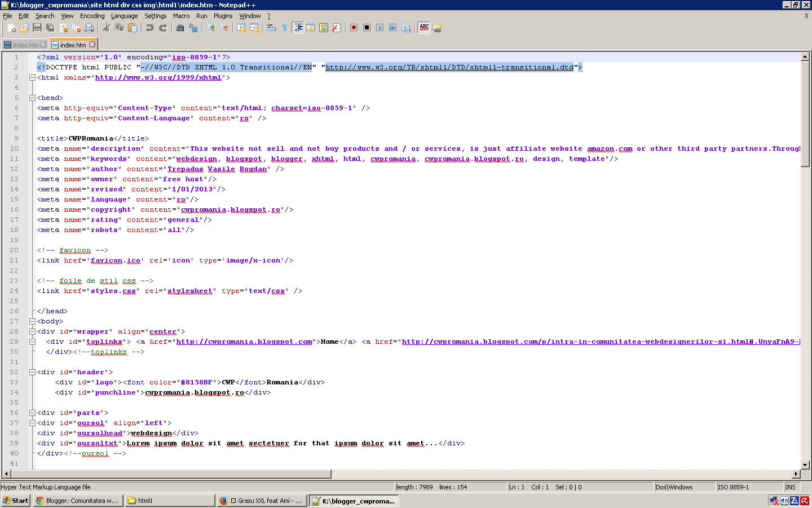This screenshot has height=508, width=812.
Task: Zoom in using the toolbar magnifier
Action: (211, 28)
